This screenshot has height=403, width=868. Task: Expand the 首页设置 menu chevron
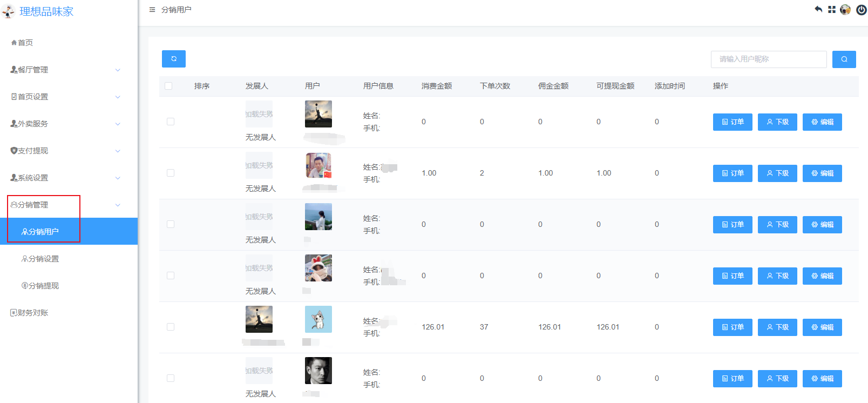(x=118, y=97)
